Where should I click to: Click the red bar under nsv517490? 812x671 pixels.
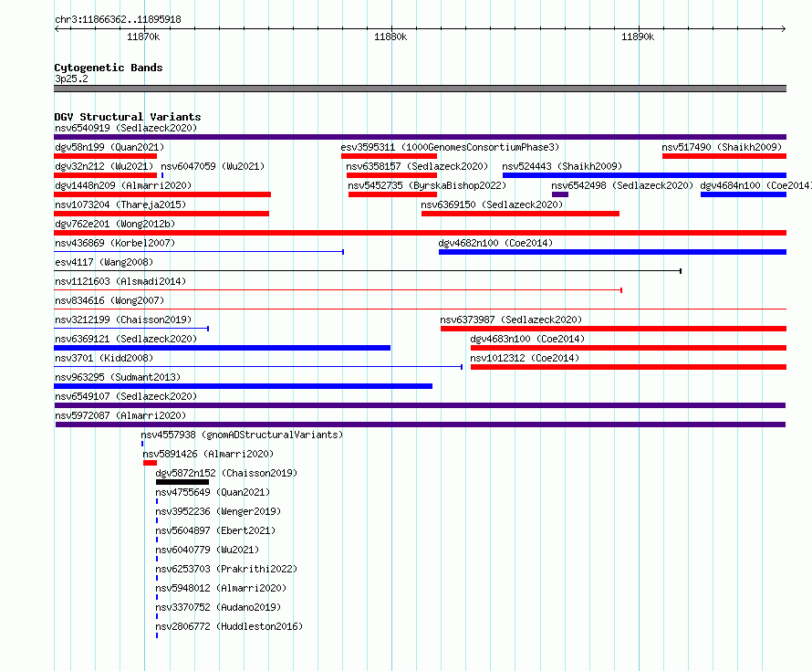pos(724,156)
